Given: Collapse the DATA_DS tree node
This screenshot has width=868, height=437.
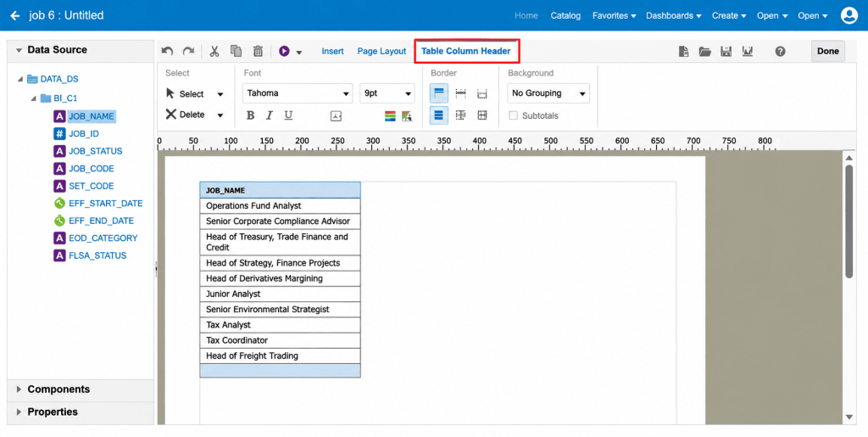Looking at the screenshot, I should (x=20, y=79).
